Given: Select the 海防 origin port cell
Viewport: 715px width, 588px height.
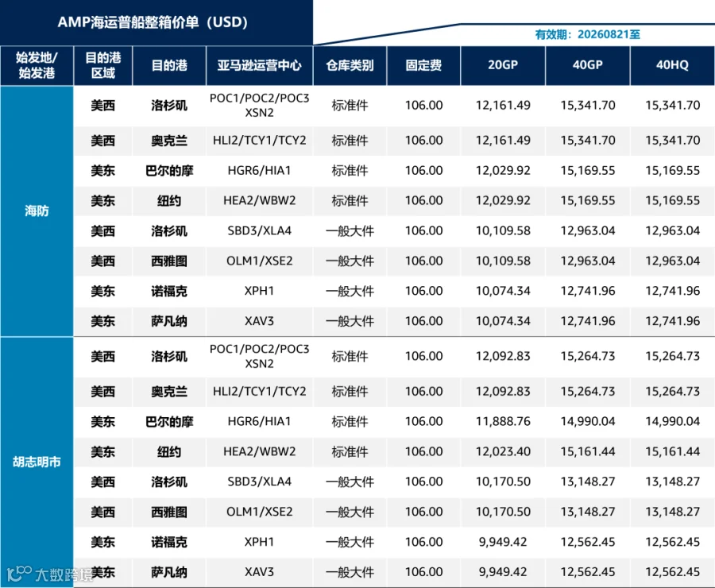Looking at the screenshot, I should (37, 211).
